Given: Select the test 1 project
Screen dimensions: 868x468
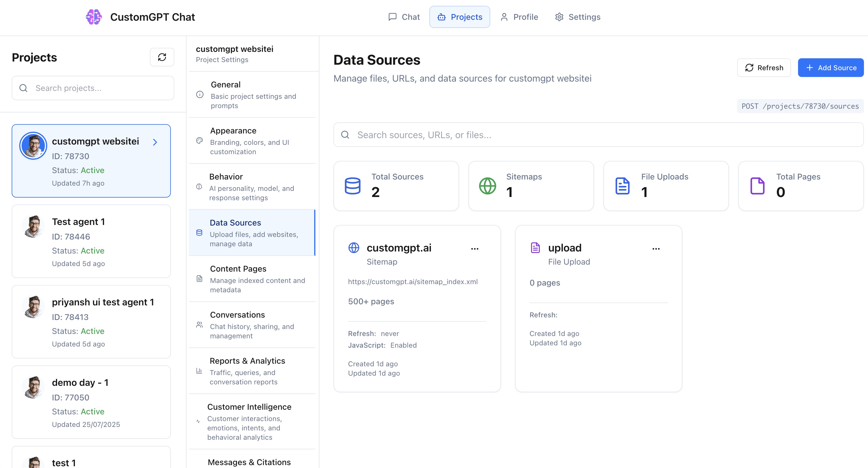Looking at the screenshot, I should (91, 458).
